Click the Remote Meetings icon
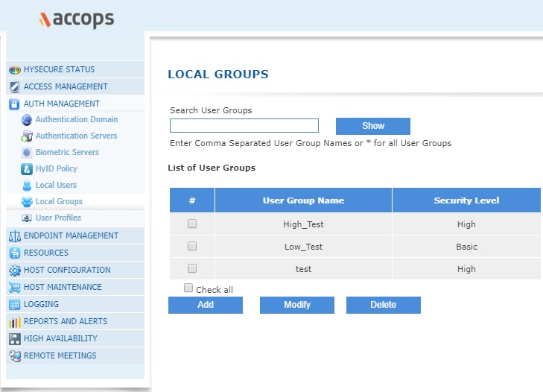 pyautogui.click(x=15, y=356)
